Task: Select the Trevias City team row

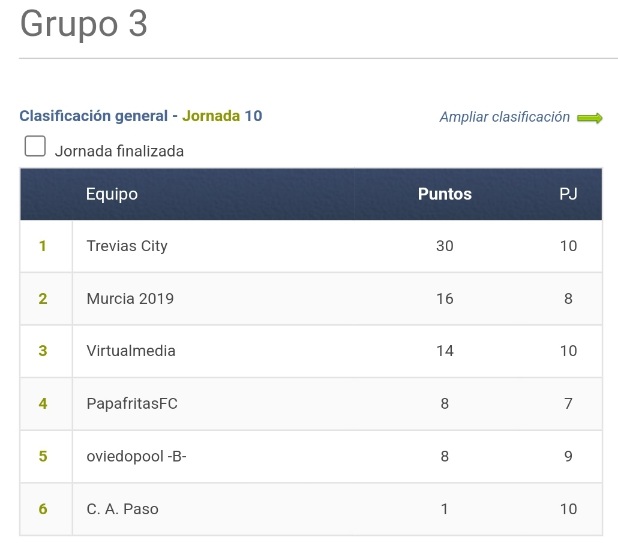Action: 311,246
